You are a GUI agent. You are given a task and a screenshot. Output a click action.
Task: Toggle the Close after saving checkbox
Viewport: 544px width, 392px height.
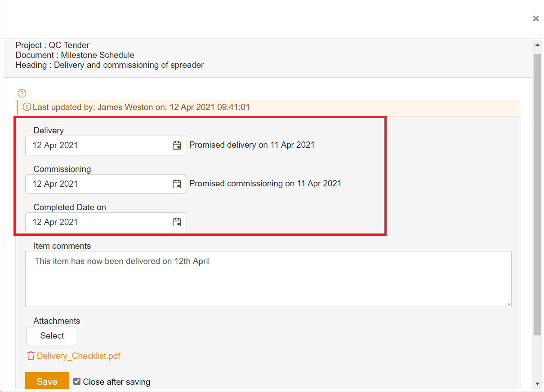click(x=77, y=381)
